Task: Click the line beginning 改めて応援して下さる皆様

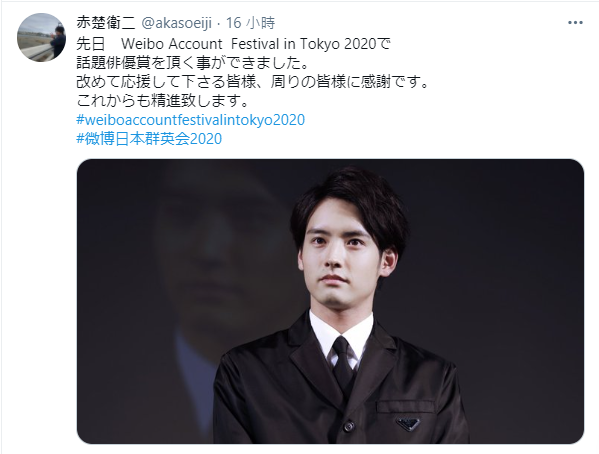Action: pyautogui.click(x=253, y=82)
